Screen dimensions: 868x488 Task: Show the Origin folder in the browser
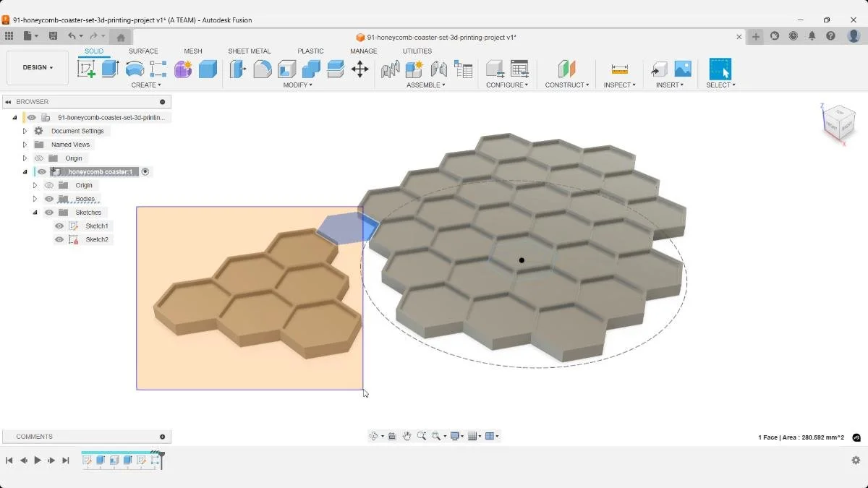[39, 158]
